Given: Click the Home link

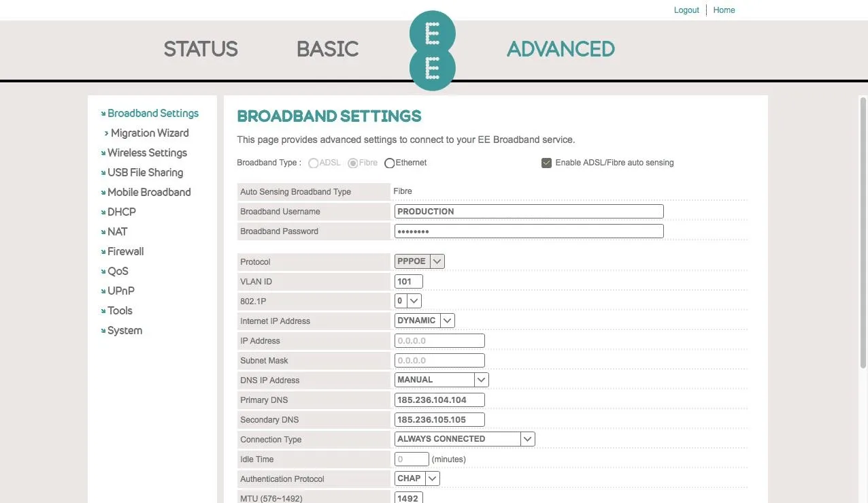Looking at the screenshot, I should (724, 10).
